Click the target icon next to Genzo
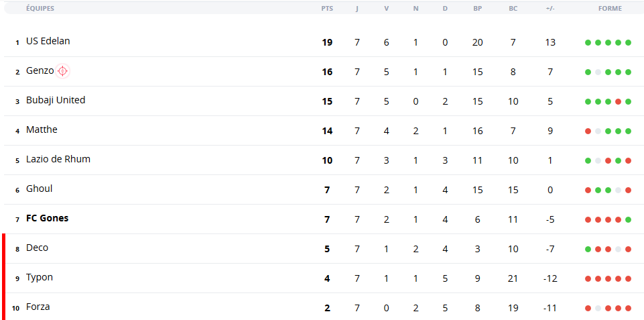This screenshot has width=644, height=320. pyautogui.click(x=62, y=71)
